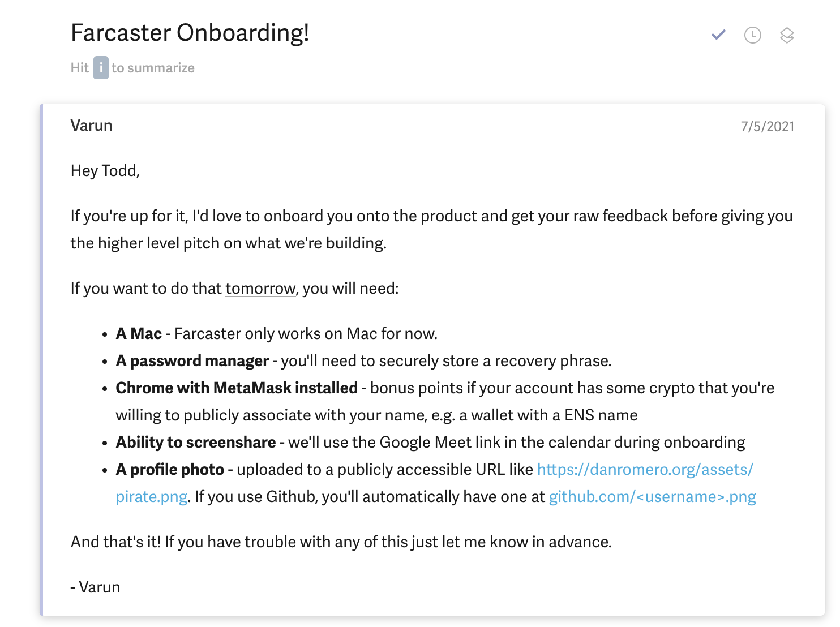Click sender name Varun in the message header
This screenshot has width=840, height=627.
click(x=91, y=126)
